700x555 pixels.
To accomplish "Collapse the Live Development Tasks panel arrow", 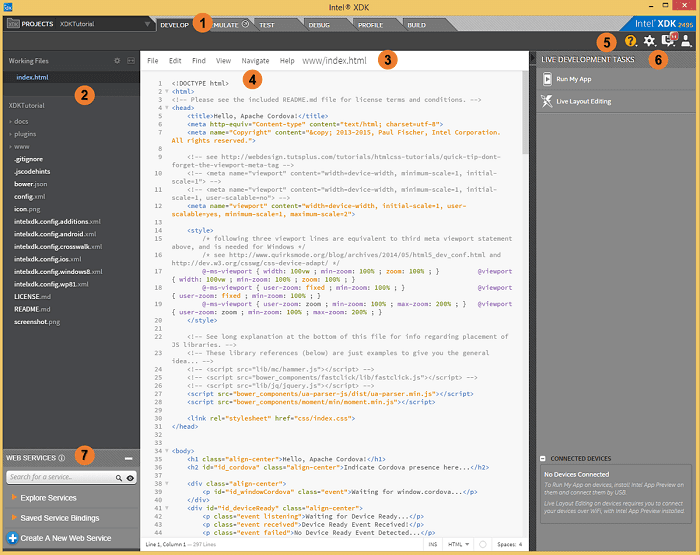I will pos(533,58).
